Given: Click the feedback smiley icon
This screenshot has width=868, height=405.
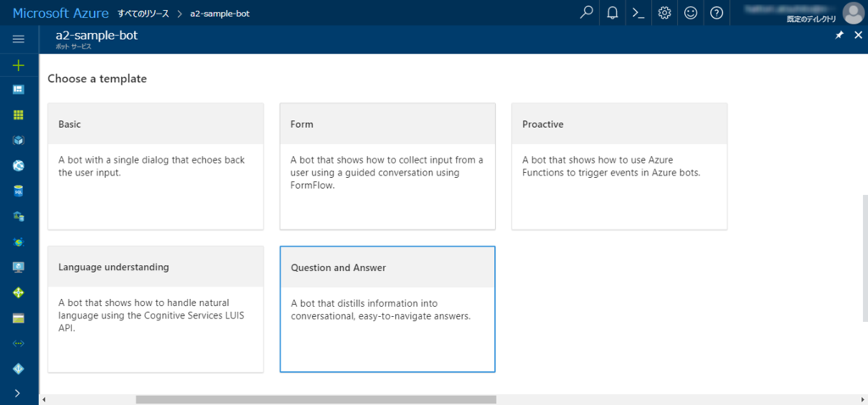Looking at the screenshot, I should (x=691, y=13).
